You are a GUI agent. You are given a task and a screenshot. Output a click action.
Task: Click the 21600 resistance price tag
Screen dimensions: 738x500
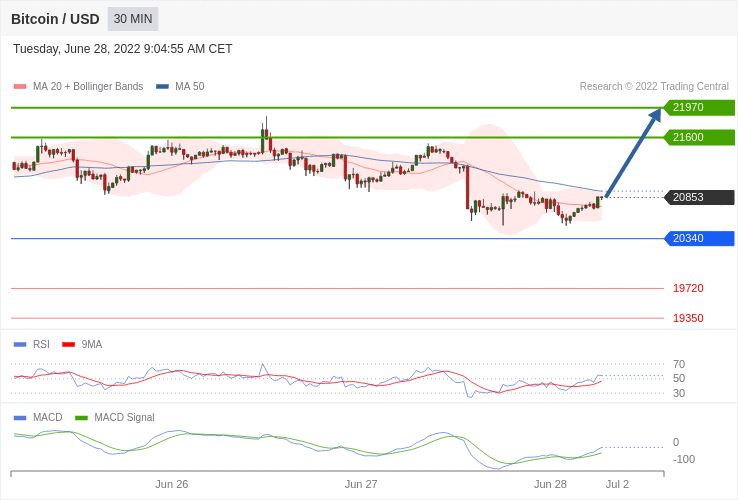tap(699, 137)
